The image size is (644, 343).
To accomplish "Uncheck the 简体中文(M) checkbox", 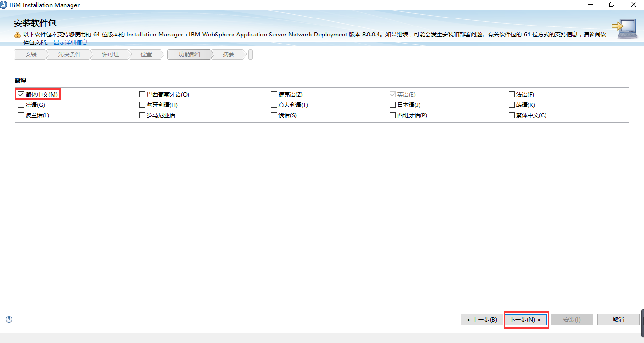I will pos(21,95).
